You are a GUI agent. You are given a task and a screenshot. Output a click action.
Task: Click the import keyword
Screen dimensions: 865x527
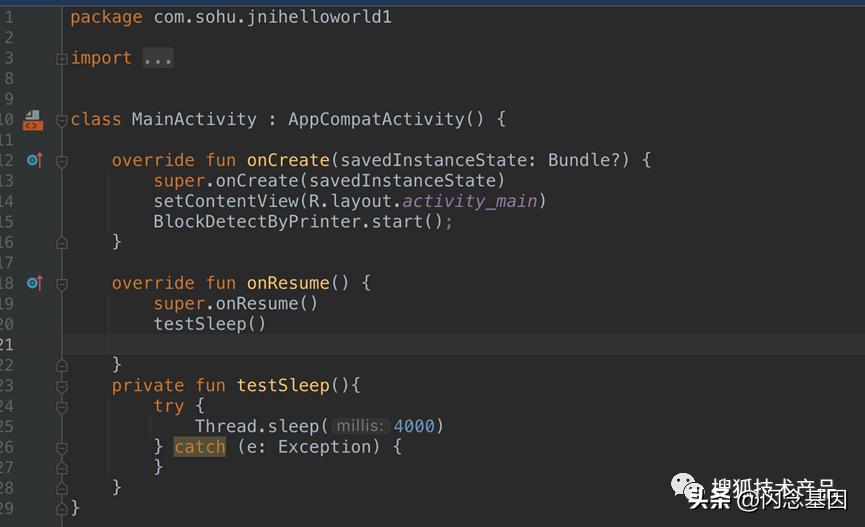pyautogui.click(x=102, y=58)
